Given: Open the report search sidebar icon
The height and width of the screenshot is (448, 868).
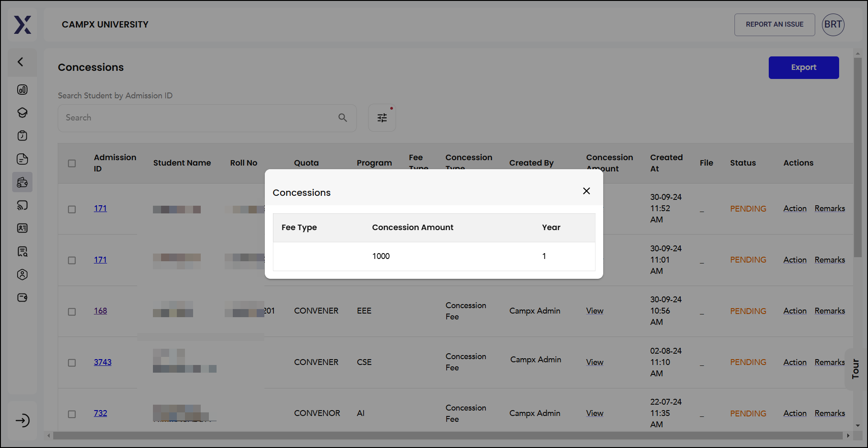Looking at the screenshot, I should click(22, 251).
